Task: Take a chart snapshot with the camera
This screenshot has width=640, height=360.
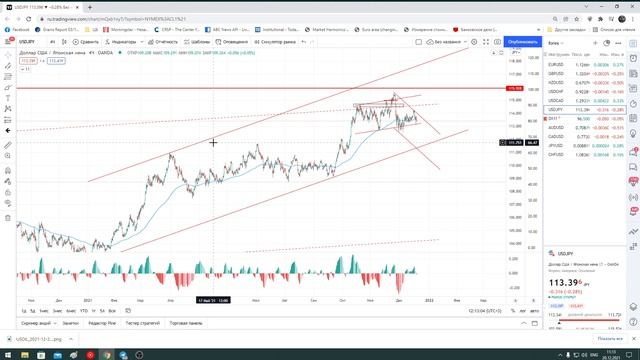Action: pos(497,42)
